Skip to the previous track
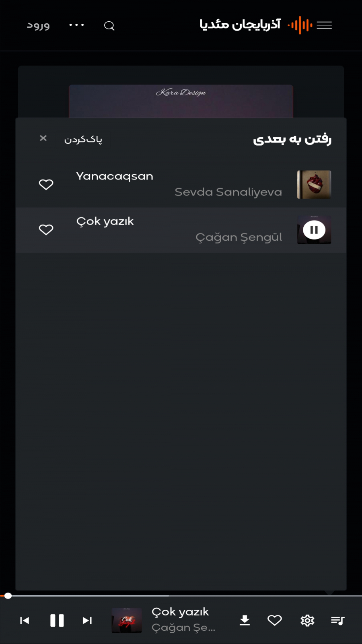Screen dimensions: 362x644 point(25,621)
